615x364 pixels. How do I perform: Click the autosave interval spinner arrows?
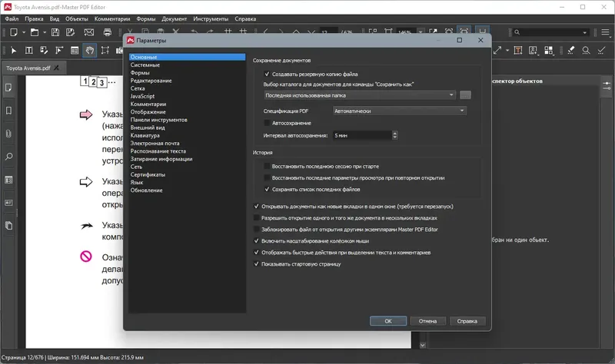(x=395, y=135)
